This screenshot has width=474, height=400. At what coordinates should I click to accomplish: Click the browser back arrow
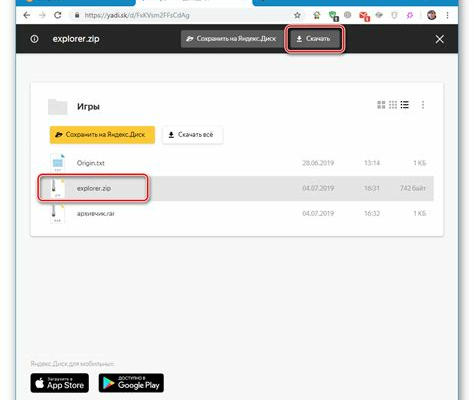pyautogui.click(x=27, y=15)
